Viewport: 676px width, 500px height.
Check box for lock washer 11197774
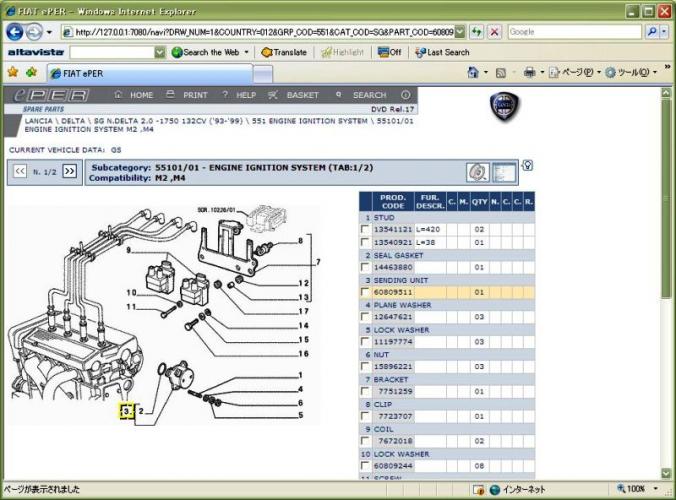365,342
